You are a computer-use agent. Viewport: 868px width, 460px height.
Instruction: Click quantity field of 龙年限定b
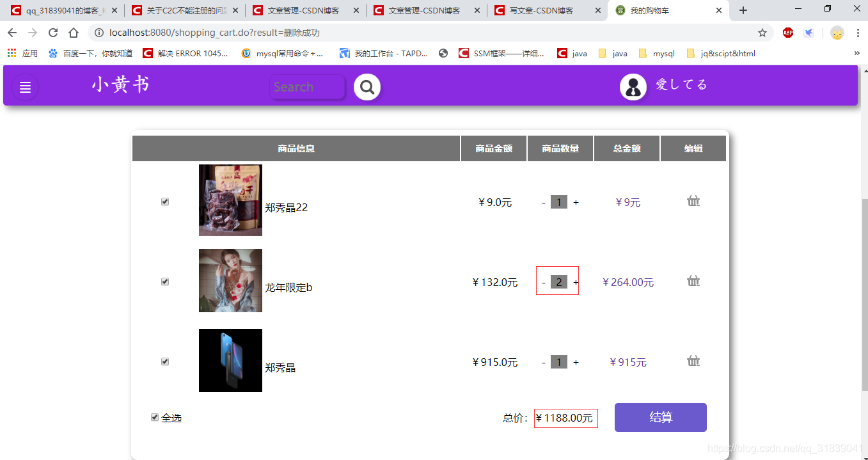point(559,282)
